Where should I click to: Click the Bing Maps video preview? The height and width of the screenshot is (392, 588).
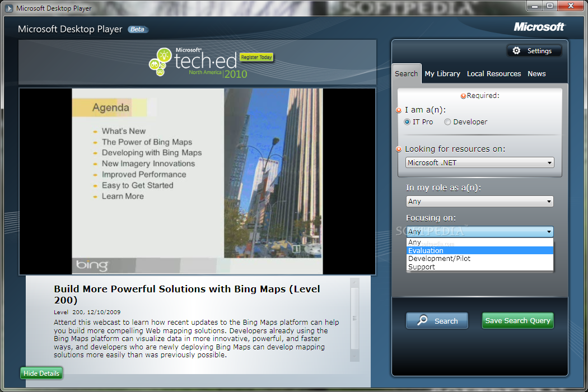click(x=197, y=181)
